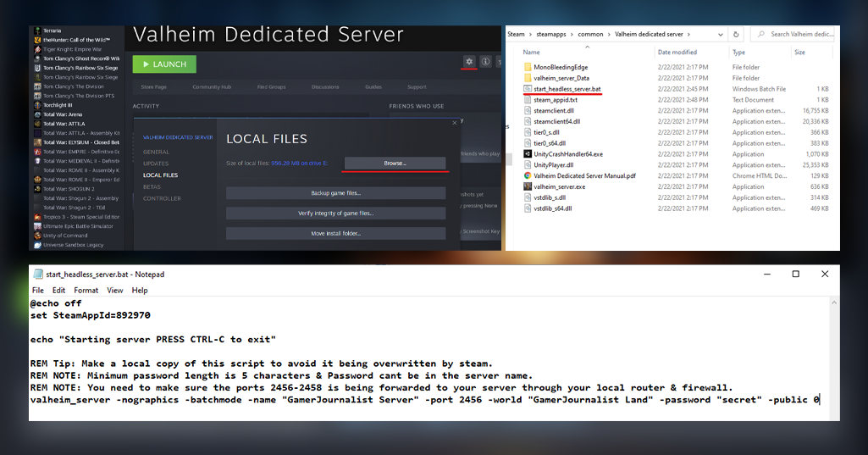Select the valheim_server_Data folder
This screenshot has width=868, height=455.
[x=561, y=78]
